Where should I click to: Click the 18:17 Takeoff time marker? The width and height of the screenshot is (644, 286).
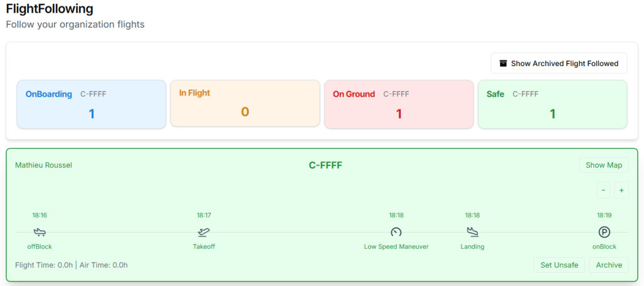(x=204, y=215)
